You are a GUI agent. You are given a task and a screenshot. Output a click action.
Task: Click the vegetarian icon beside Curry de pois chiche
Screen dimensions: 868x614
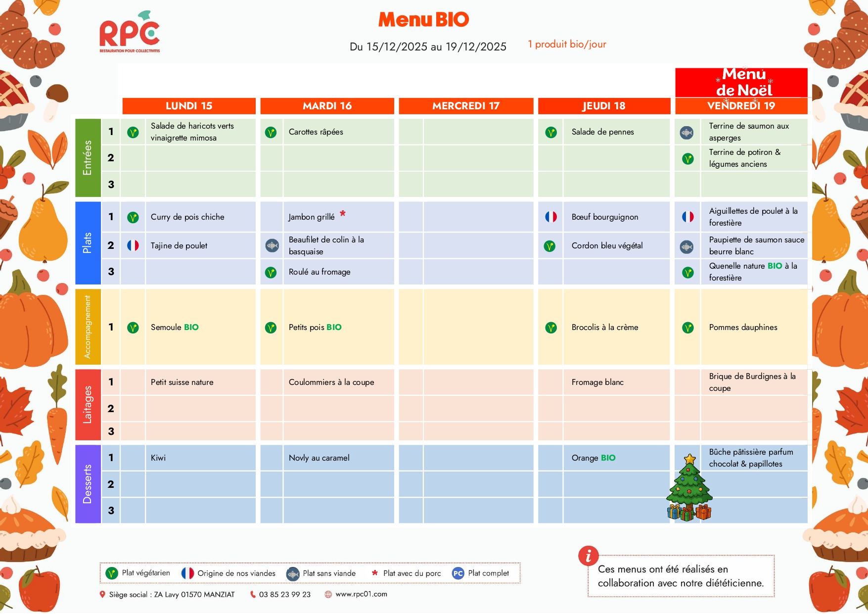tap(133, 217)
